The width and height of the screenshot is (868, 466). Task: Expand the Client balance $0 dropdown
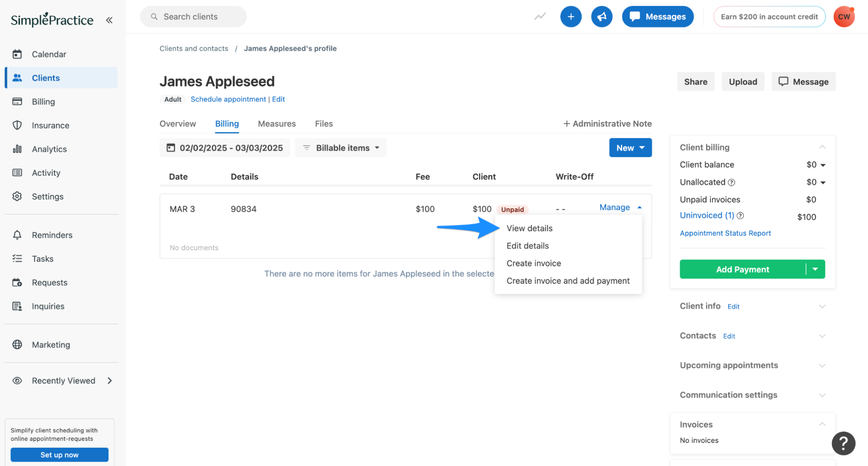(816, 165)
